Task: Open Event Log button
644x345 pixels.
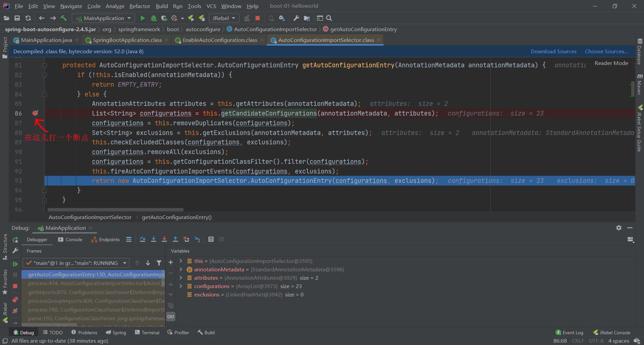Action: coord(570,332)
